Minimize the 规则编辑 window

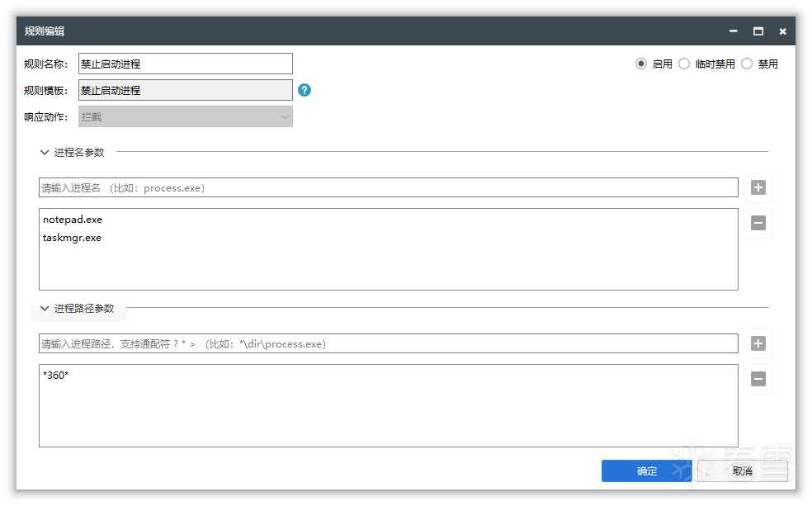[x=733, y=31]
